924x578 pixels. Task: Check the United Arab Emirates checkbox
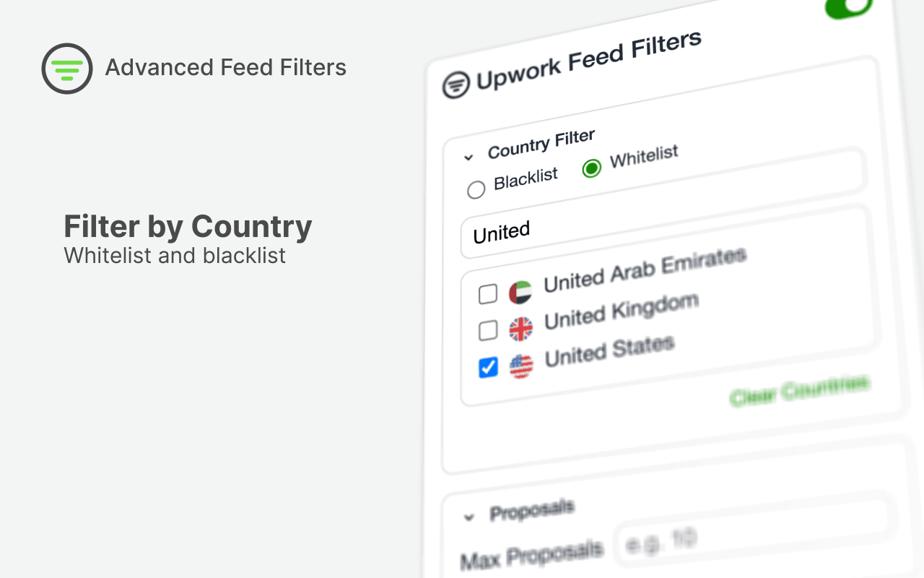pyautogui.click(x=488, y=294)
